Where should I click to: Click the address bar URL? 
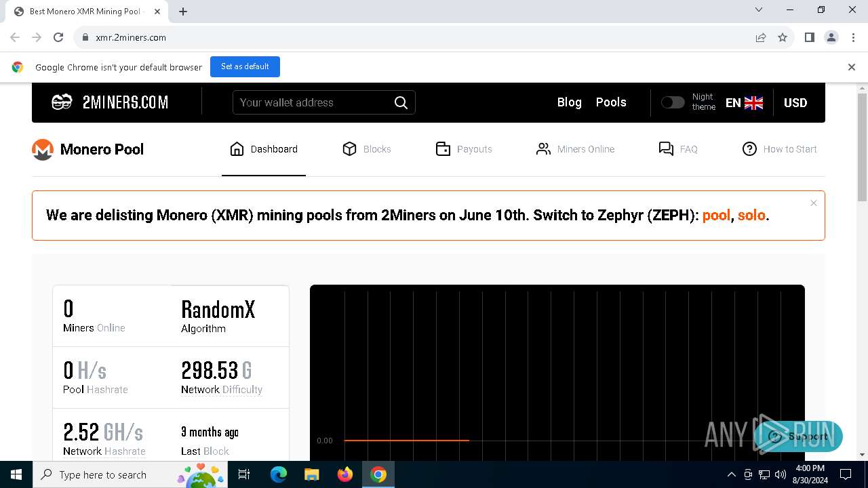[x=131, y=37]
